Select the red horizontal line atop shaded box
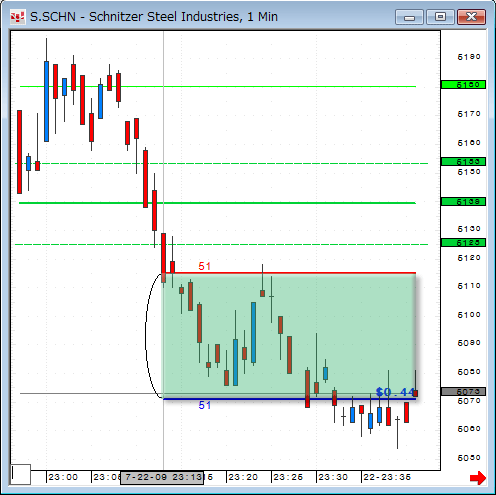Image resolution: width=496 pixels, height=495 pixels. tap(289, 273)
